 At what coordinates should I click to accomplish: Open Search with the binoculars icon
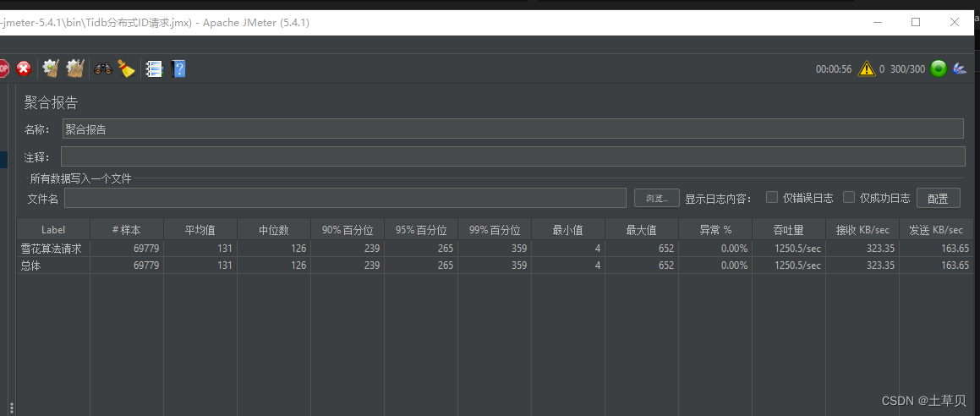coord(103,68)
